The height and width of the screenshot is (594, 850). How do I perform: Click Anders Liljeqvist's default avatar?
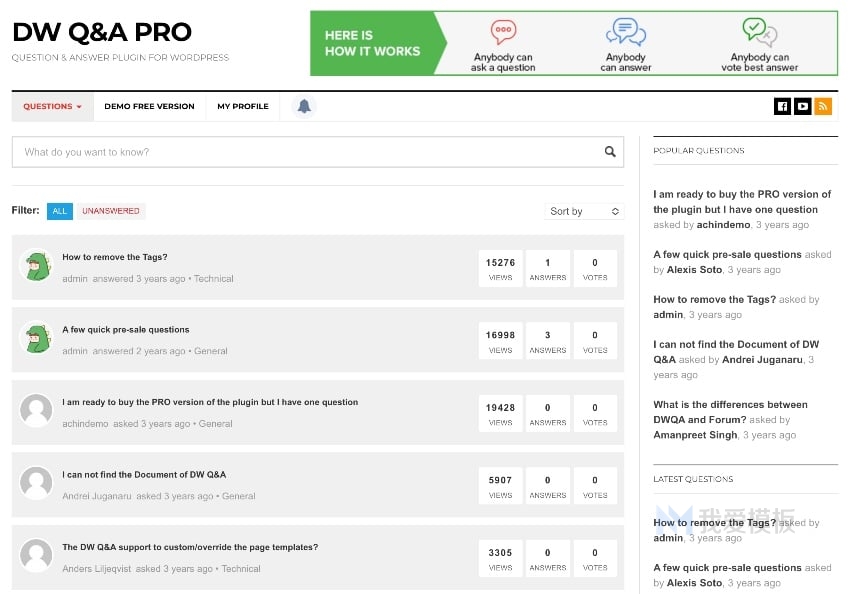coord(36,556)
